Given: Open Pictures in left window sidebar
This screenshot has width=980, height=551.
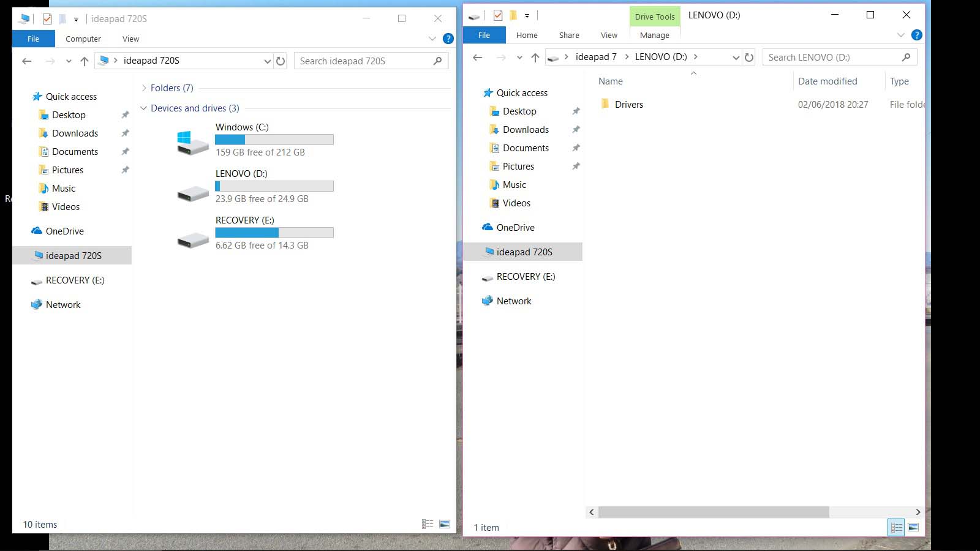Looking at the screenshot, I should click(67, 170).
